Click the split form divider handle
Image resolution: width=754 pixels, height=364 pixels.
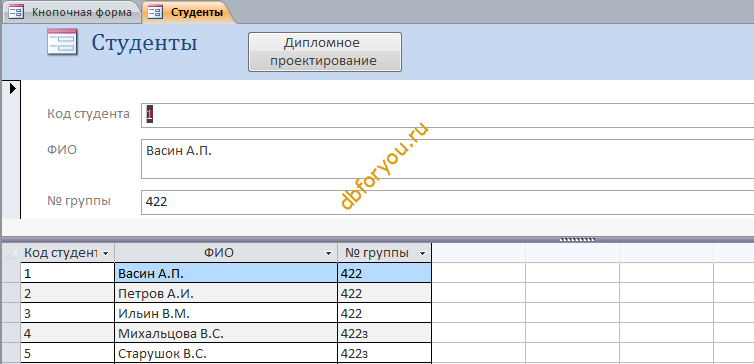pyautogui.click(x=578, y=239)
